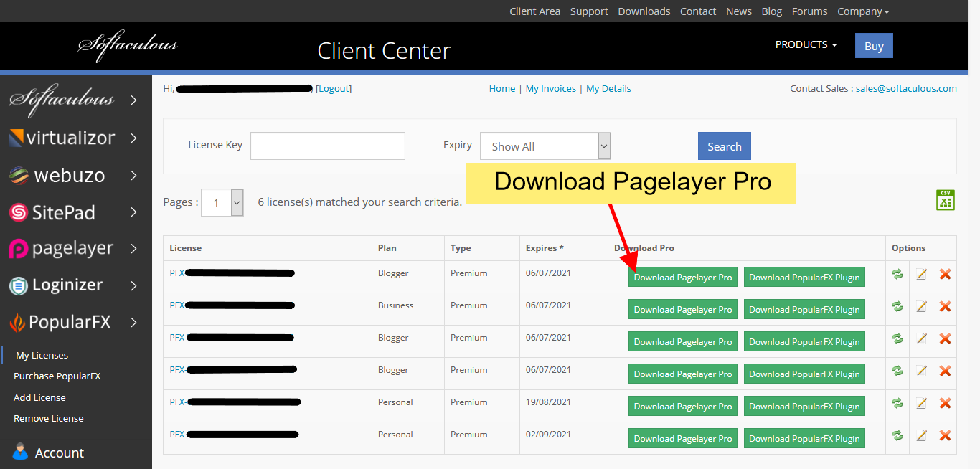The width and height of the screenshot is (980, 469).
Task: Click the CSV export icon
Action: 946,200
